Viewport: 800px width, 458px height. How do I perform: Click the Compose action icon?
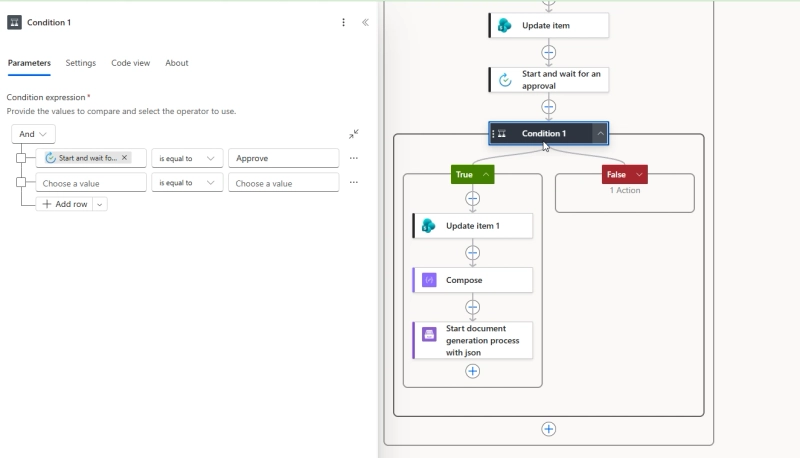pos(429,280)
